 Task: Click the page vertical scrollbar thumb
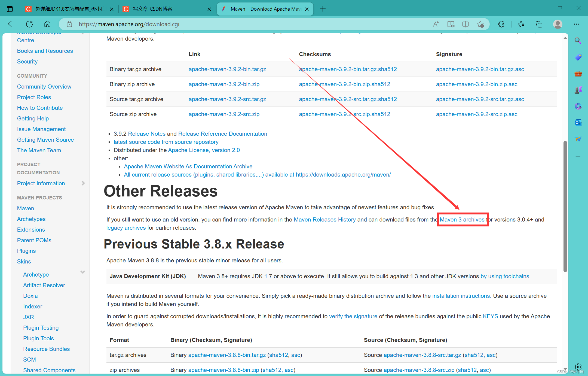pos(565,206)
